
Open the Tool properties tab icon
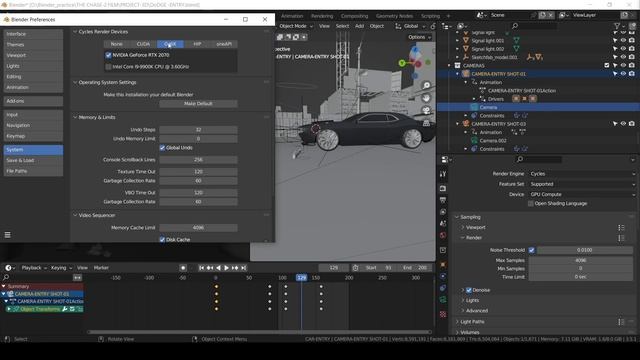(x=443, y=174)
